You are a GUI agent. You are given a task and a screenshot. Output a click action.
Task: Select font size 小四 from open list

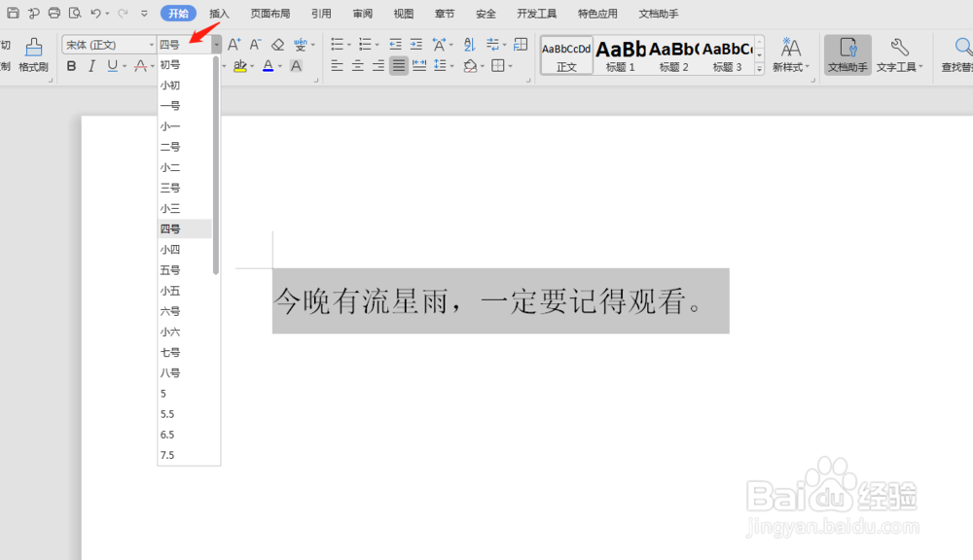click(169, 249)
